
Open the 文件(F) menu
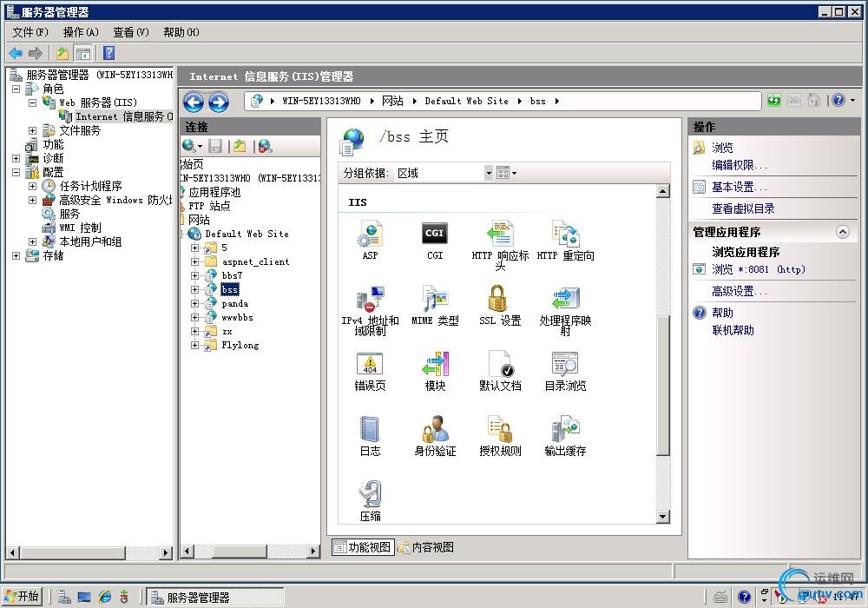pos(30,32)
